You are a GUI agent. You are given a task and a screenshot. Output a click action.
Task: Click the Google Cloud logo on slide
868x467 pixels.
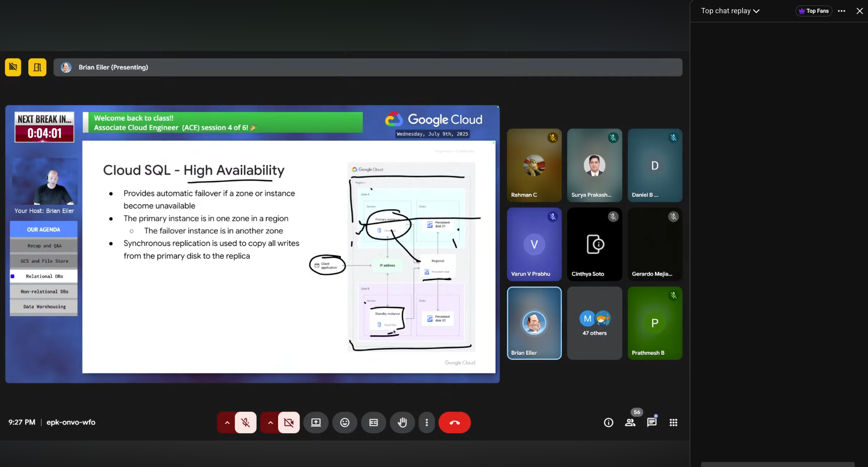(434, 119)
